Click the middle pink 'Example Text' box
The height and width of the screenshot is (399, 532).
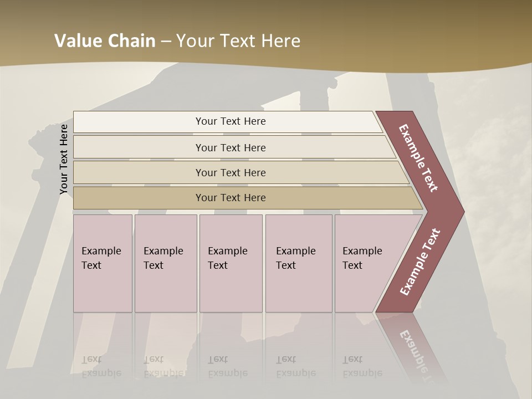click(x=231, y=263)
